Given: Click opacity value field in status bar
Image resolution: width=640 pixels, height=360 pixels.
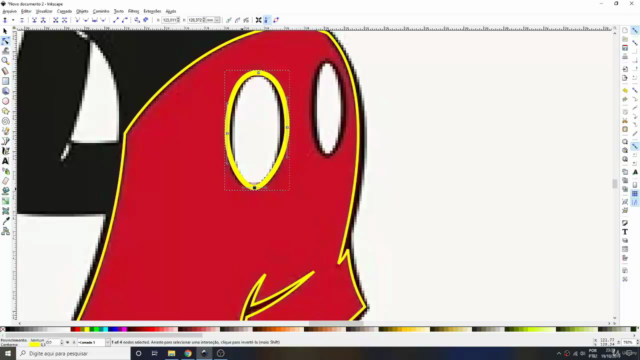Looking at the screenshot, I should click(x=54, y=342).
